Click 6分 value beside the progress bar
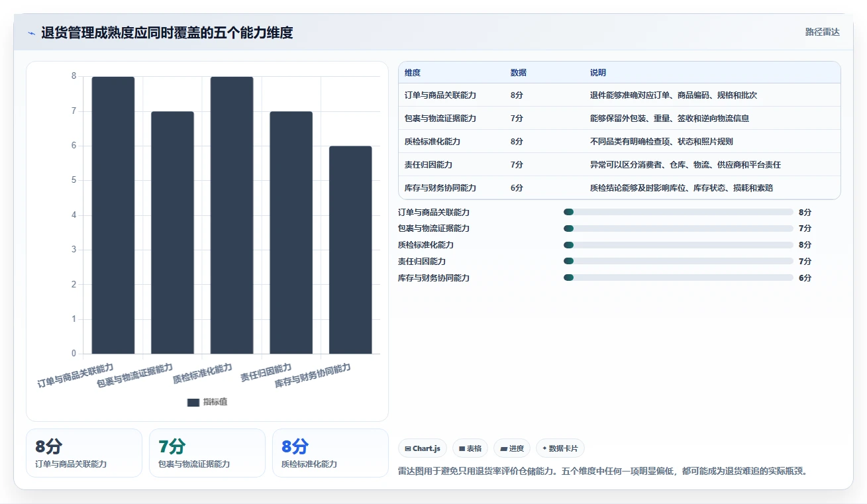Image resolution: width=867 pixels, height=504 pixels. pos(805,277)
